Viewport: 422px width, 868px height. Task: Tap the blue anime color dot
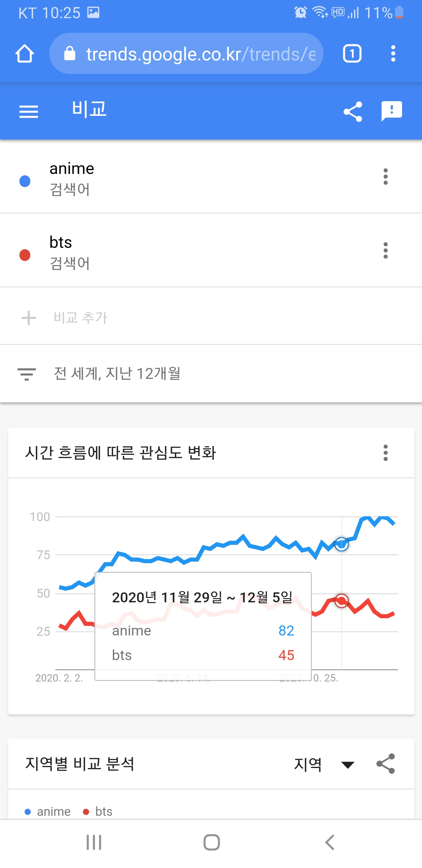point(25,181)
